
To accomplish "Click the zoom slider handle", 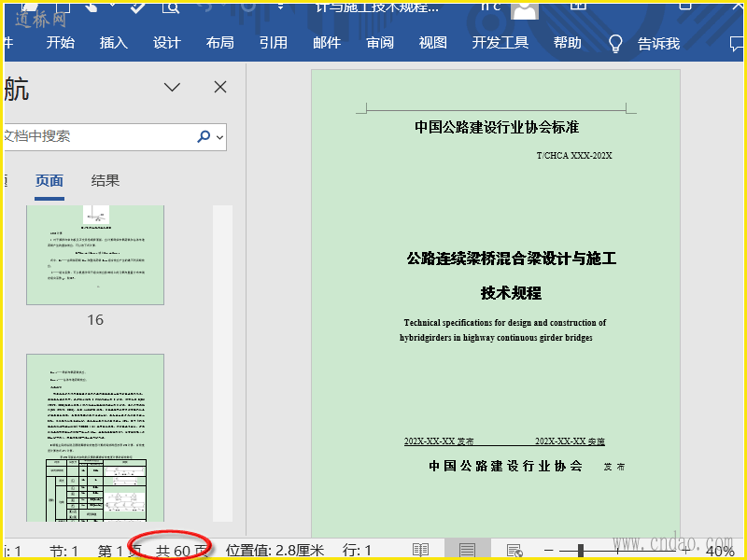I will click(580, 551).
